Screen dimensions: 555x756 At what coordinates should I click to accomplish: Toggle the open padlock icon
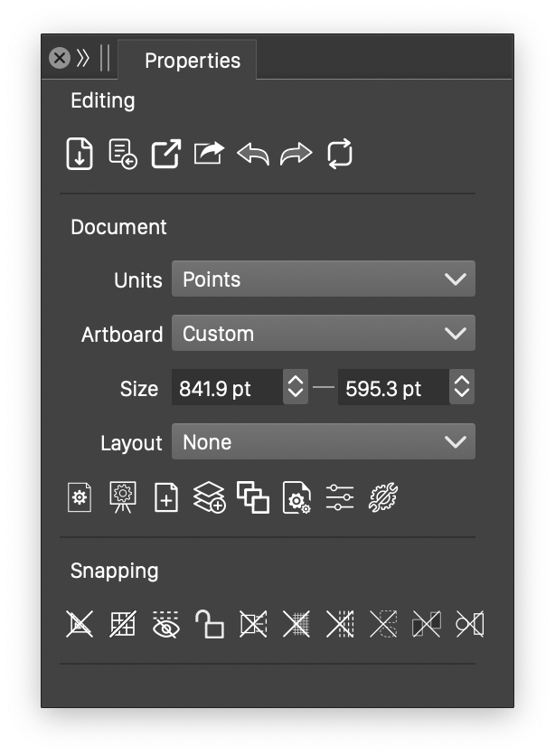[x=209, y=624]
